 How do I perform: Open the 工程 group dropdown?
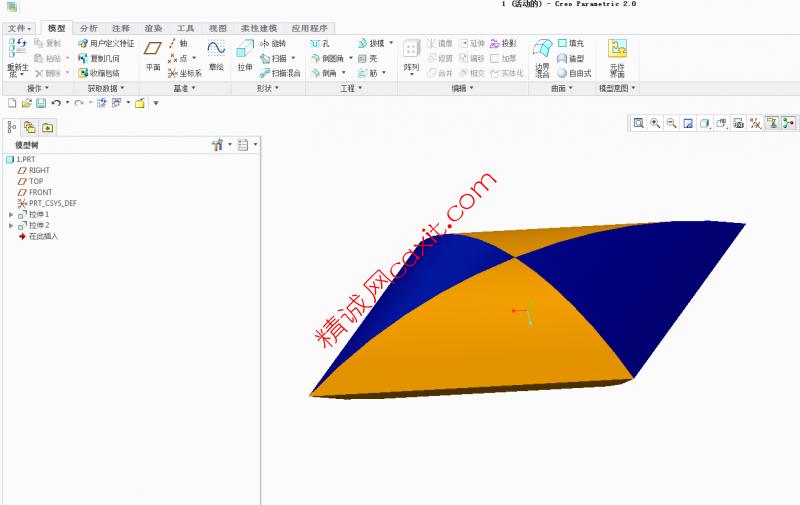tap(352, 88)
